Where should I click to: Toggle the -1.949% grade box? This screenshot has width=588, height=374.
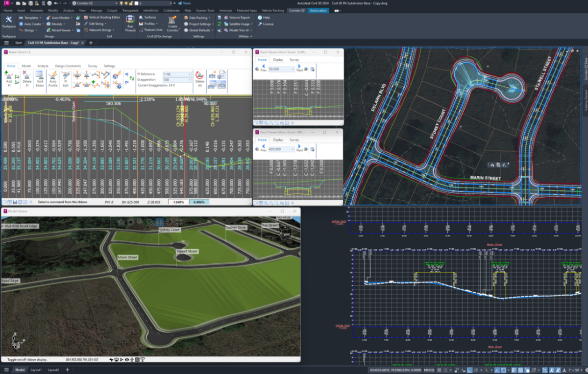click(178, 202)
